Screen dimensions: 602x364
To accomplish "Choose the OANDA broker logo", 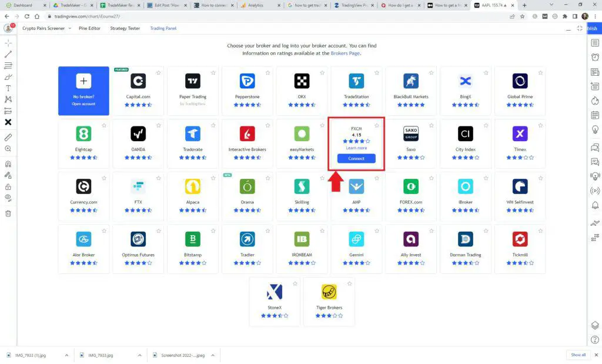I will coord(138,133).
